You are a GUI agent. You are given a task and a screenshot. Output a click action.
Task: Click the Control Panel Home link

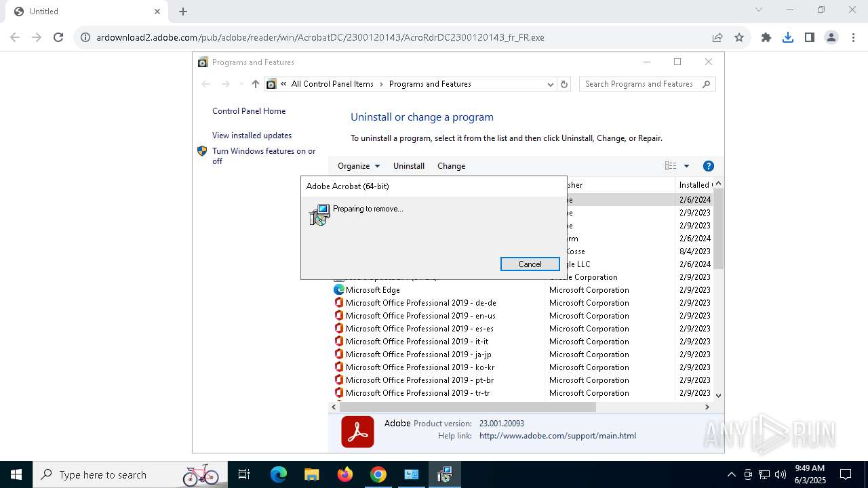tap(249, 111)
